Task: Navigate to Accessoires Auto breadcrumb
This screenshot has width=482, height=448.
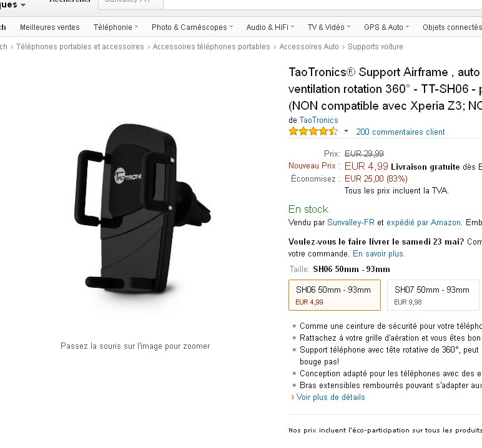Action: (x=309, y=47)
